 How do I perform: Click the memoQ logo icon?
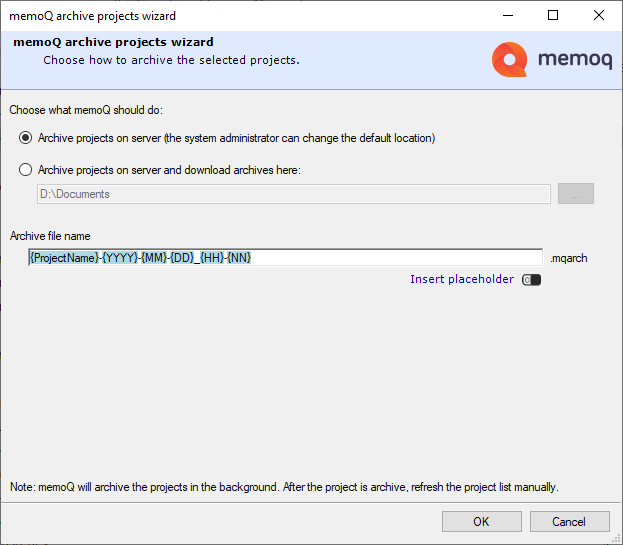click(x=509, y=59)
